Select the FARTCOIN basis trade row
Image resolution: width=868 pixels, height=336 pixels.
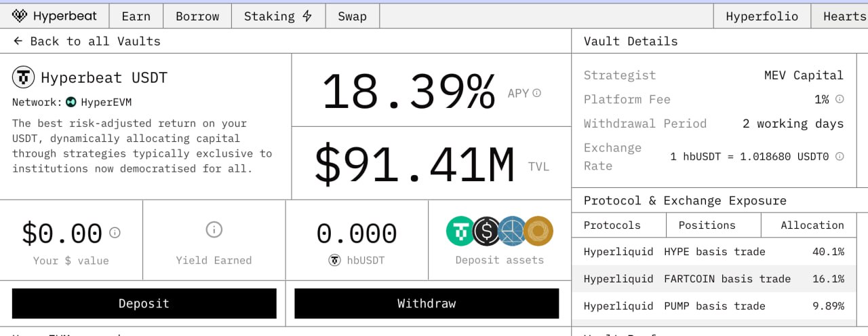[713, 279]
